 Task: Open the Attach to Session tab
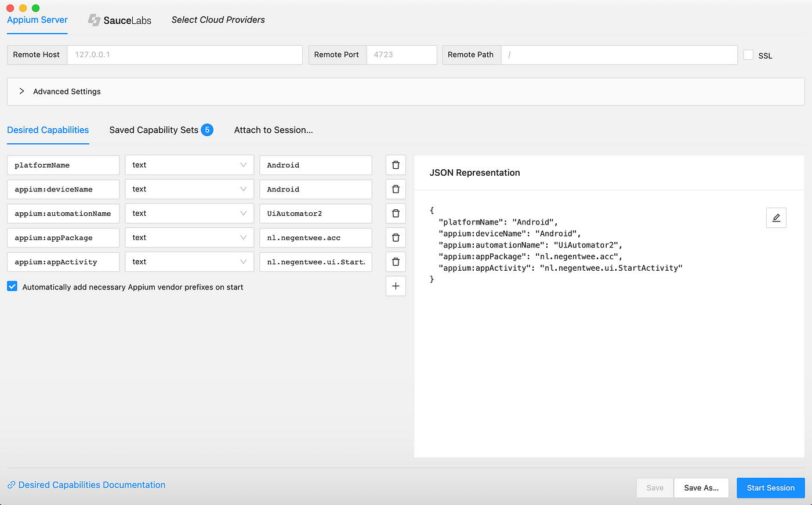point(274,130)
